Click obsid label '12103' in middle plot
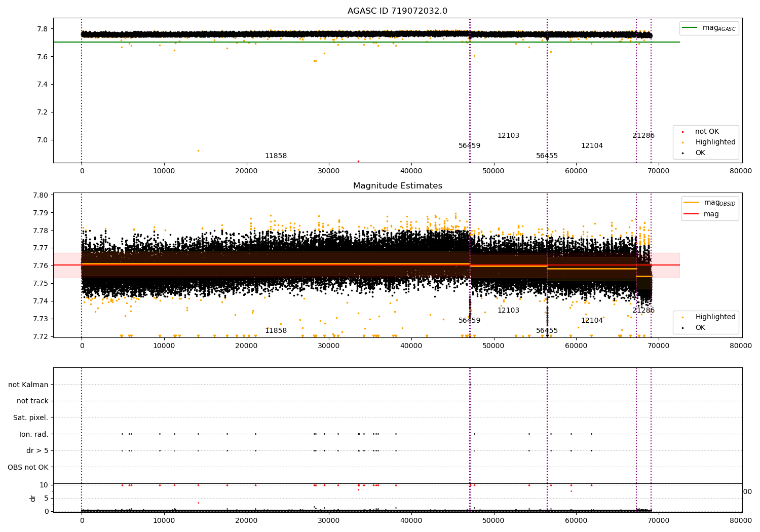Image resolution: width=760 pixels, height=532 pixels. (x=508, y=311)
